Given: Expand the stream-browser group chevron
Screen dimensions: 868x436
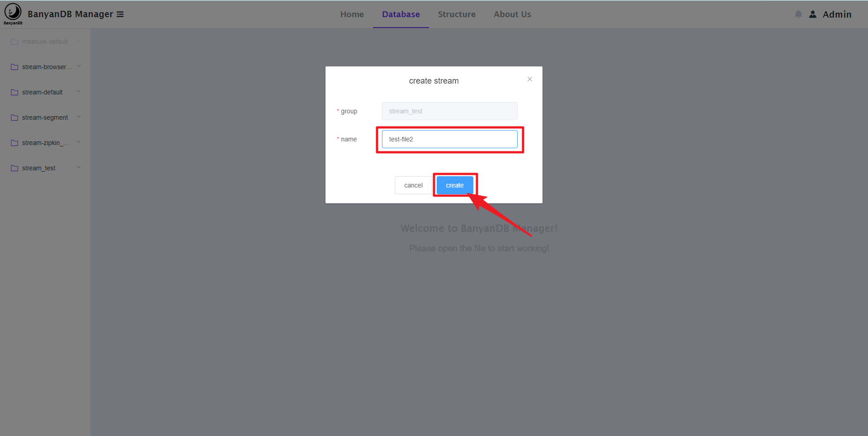Looking at the screenshot, I should click(79, 66).
